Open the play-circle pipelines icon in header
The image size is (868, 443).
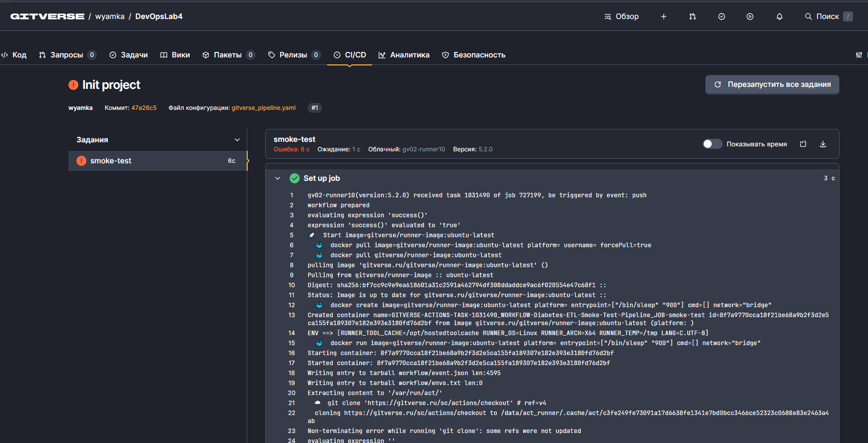750,16
